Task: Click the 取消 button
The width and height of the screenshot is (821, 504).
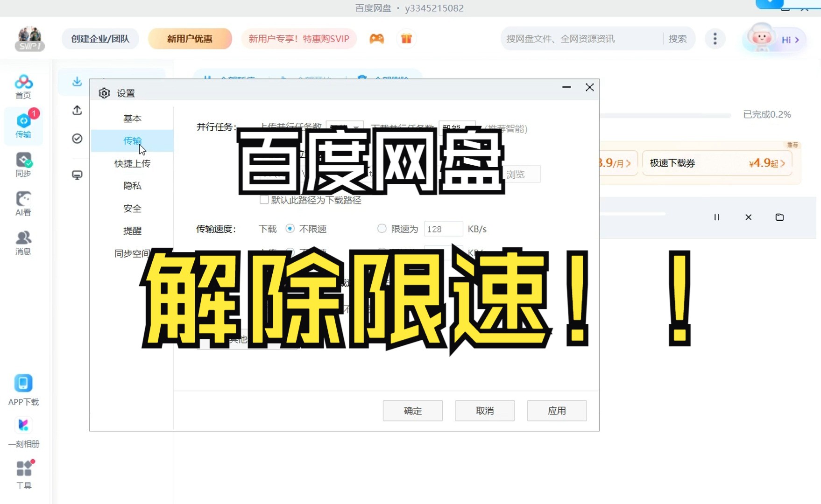Action: click(485, 411)
